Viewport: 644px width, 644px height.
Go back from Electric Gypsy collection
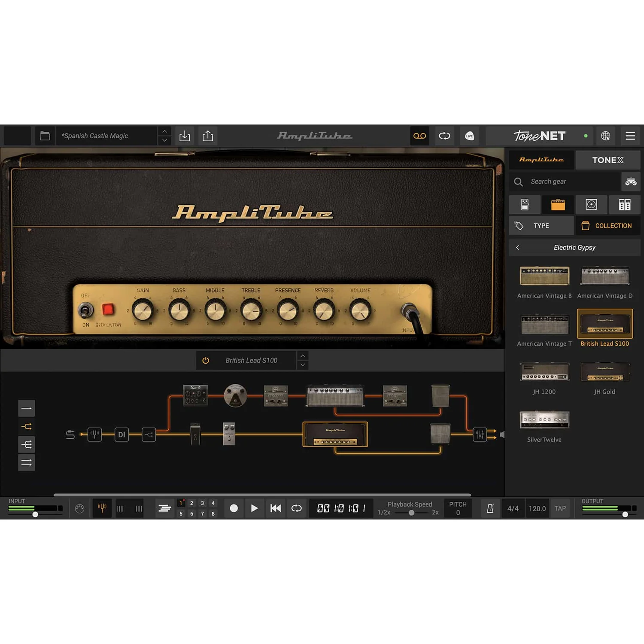tap(517, 248)
